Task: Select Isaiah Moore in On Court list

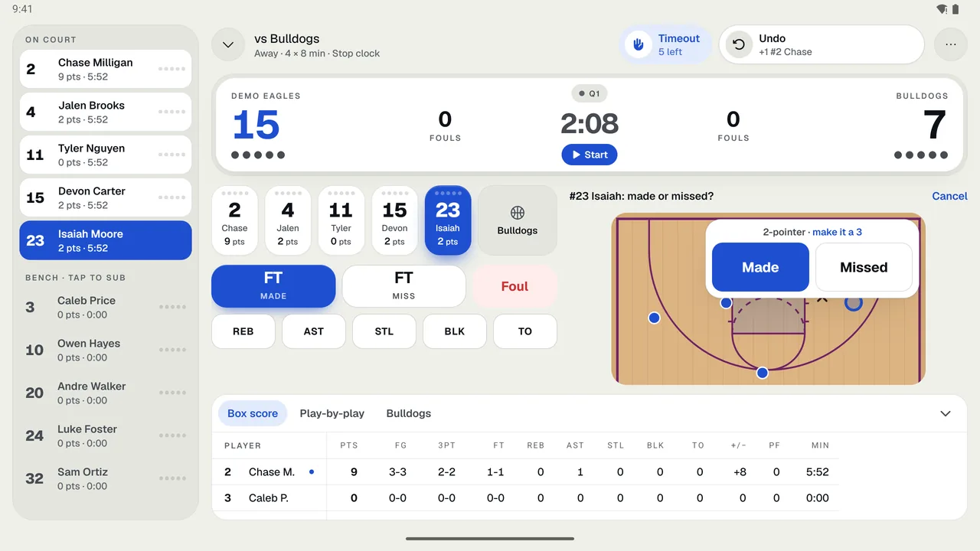Action: (106, 240)
